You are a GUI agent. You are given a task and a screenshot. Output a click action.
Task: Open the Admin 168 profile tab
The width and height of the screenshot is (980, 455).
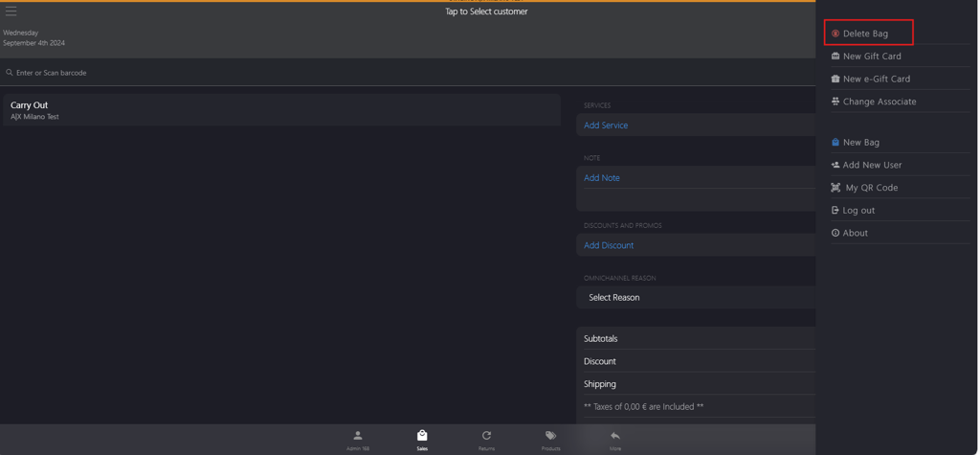pyautogui.click(x=358, y=441)
